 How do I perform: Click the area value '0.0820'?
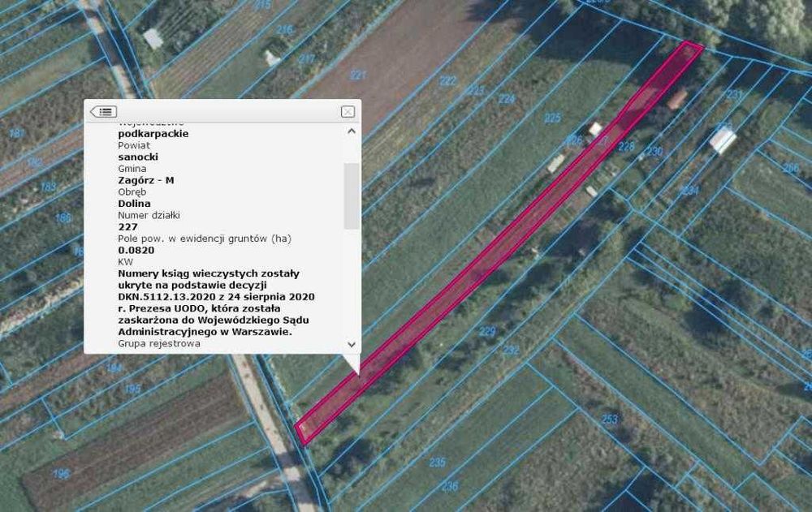(x=136, y=250)
